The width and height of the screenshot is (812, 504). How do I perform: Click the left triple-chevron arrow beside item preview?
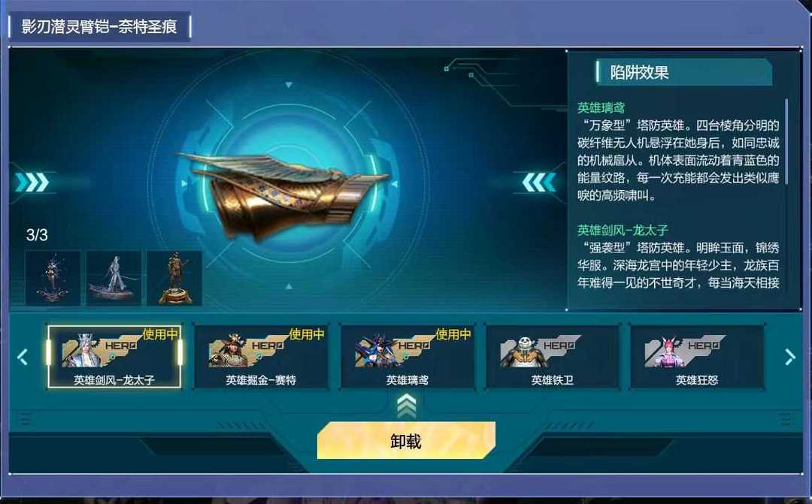pyautogui.click(x=32, y=182)
